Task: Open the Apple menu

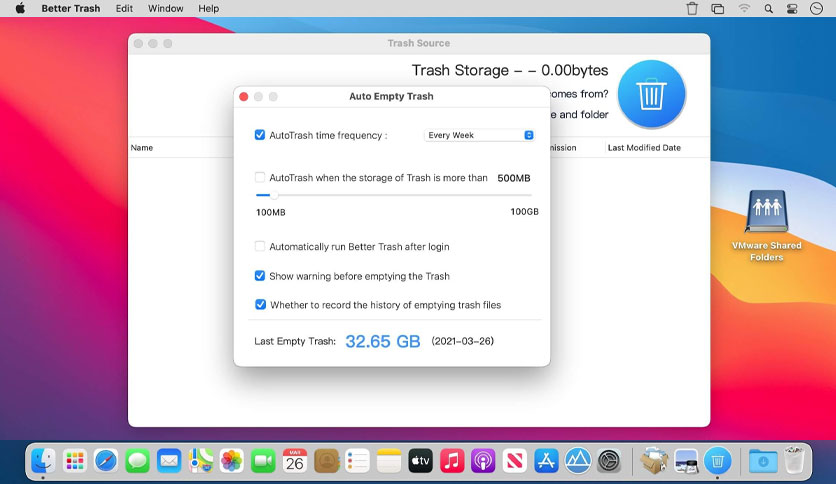Action: tap(20, 9)
